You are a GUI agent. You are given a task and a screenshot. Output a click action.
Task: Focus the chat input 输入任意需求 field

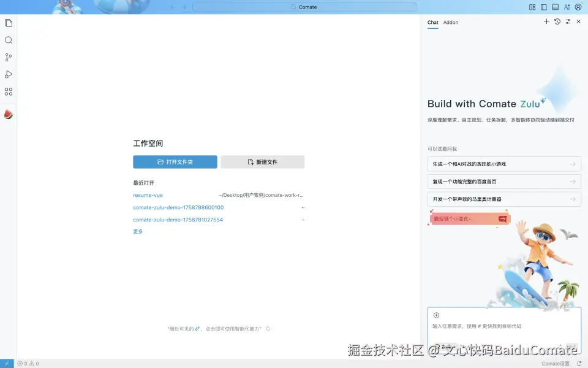coord(504,326)
